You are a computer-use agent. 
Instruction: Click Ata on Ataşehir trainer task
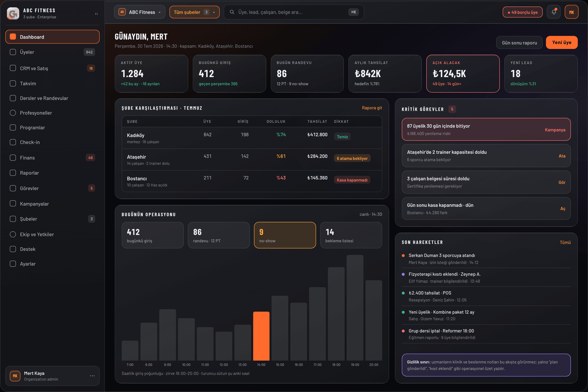(562, 156)
